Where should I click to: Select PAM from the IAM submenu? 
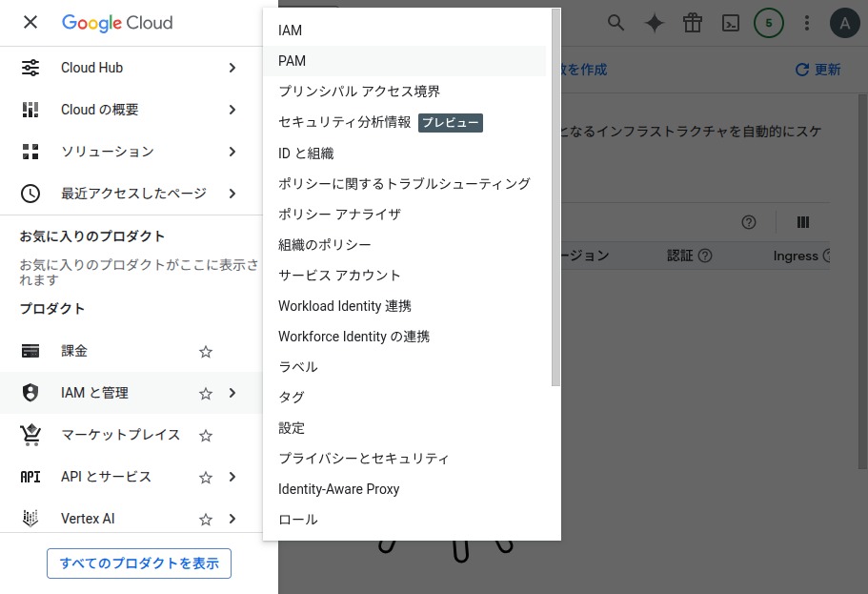click(293, 61)
